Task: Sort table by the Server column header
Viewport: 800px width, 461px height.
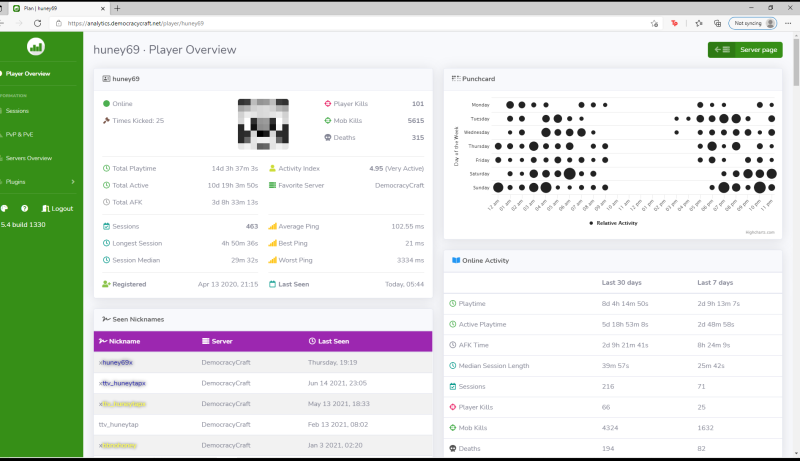Action: pos(217,341)
